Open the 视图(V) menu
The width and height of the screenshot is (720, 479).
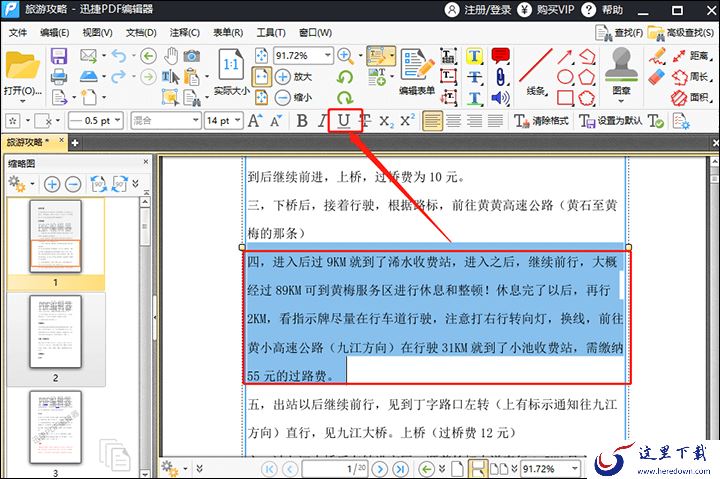[97, 33]
